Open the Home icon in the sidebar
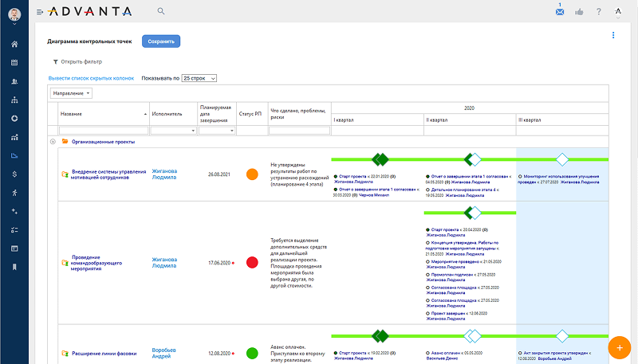The image size is (638, 364). tap(14, 43)
